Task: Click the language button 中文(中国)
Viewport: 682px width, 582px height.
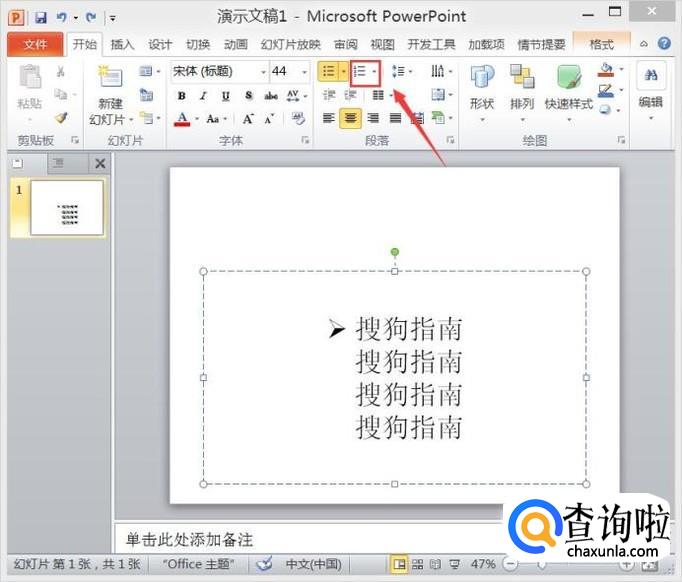Action: pyautogui.click(x=313, y=564)
